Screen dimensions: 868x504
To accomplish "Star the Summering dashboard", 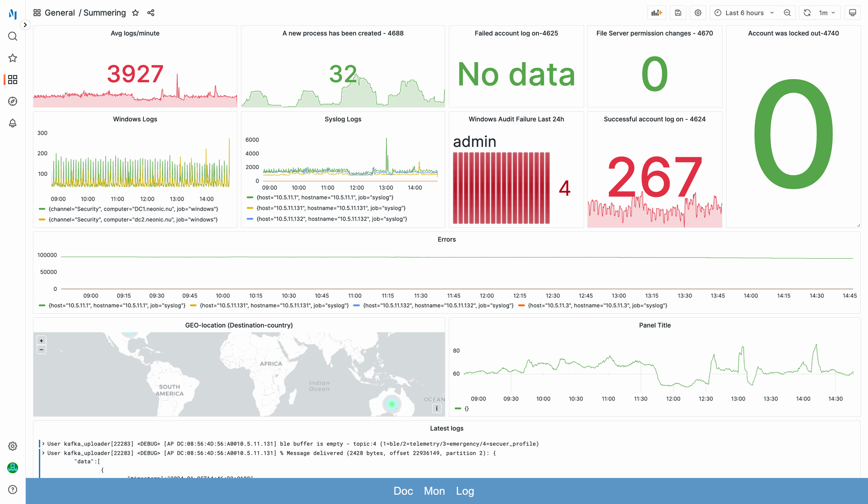I will [135, 13].
